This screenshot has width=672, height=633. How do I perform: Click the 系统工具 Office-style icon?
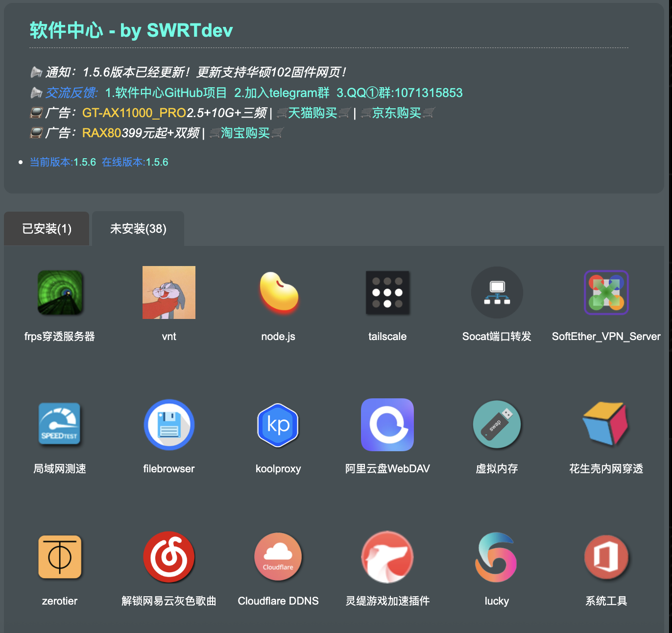coord(606,557)
